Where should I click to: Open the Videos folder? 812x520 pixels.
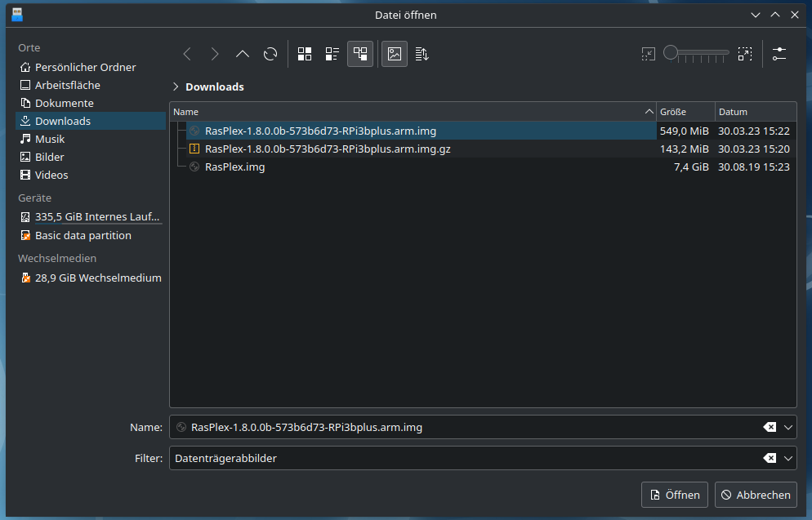coord(91,175)
